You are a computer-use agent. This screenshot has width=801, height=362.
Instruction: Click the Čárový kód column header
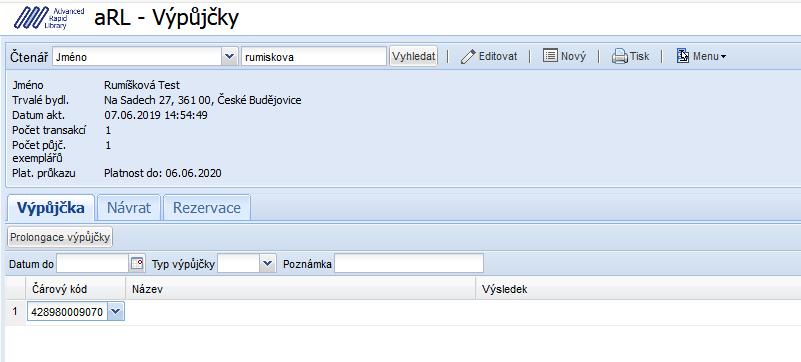click(76, 289)
